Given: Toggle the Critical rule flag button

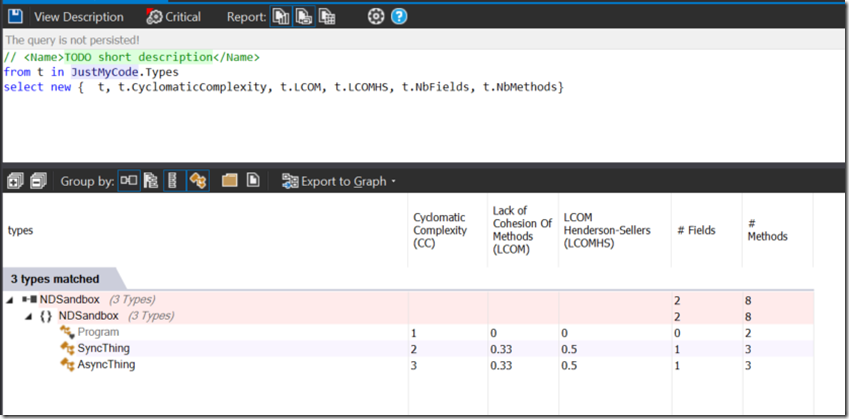Looking at the screenshot, I should point(174,16).
